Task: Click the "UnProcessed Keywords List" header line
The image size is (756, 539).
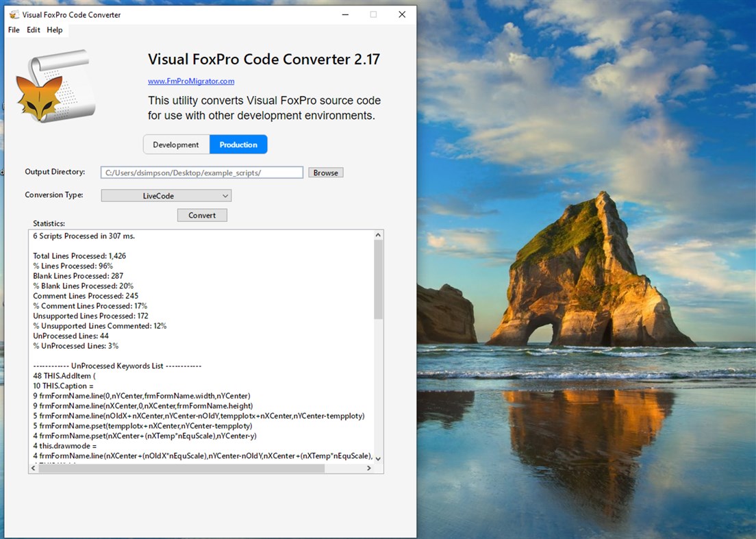Action: (x=117, y=366)
